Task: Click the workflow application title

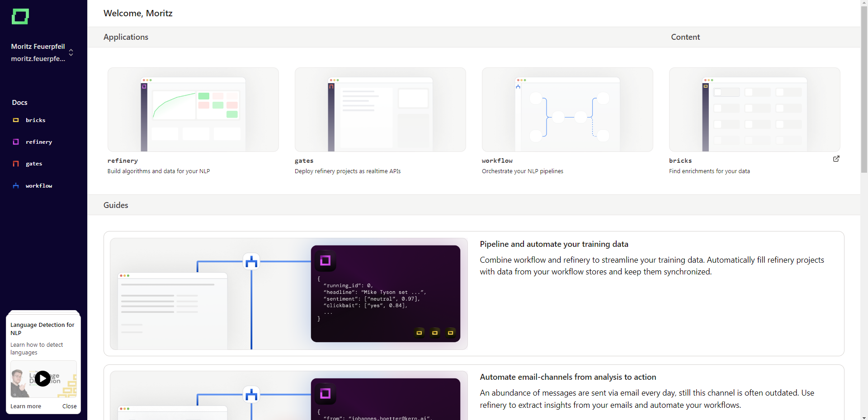Action: [497, 160]
